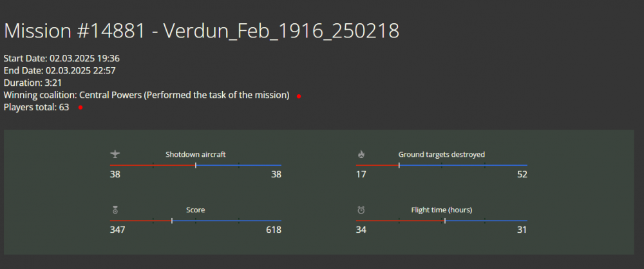Image resolution: width=644 pixels, height=269 pixels.
Task: Click the Ground targets destroyed label
Action: (x=441, y=154)
